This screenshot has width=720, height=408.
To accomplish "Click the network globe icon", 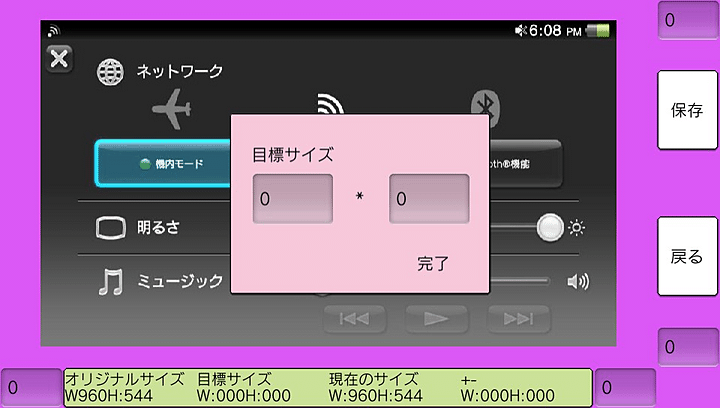I will pyautogui.click(x=110, y=72).
